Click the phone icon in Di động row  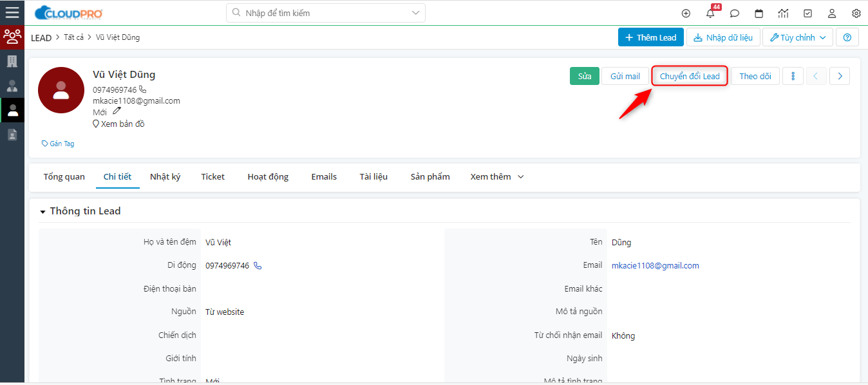(258, 265)
